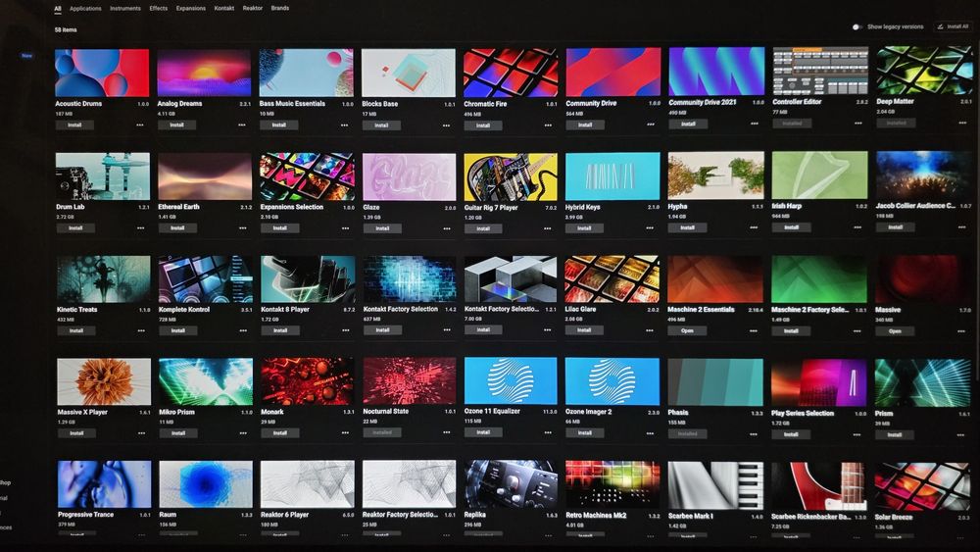Click the Chromatic Fire artwork thumbnail
Viewport: 980px width, 552px height.
[x=511, y=73]
